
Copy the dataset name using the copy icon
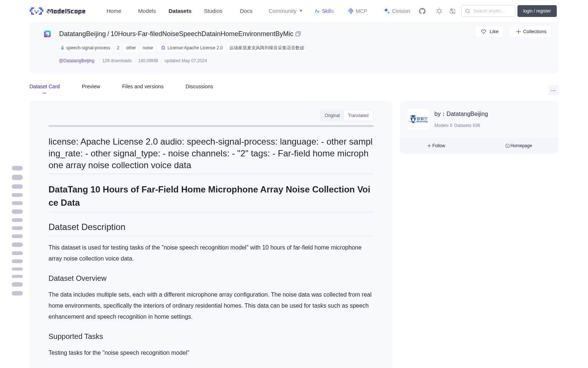[298, 34]
